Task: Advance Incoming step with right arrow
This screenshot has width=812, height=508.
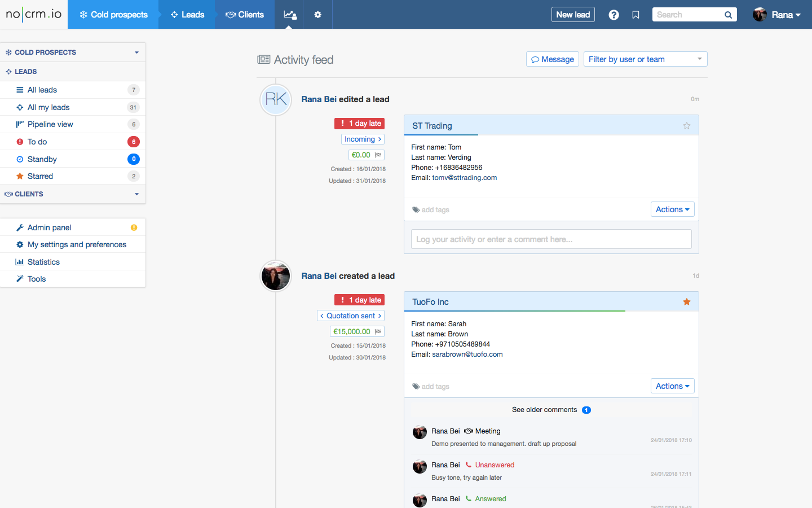Action: (379, 139)
